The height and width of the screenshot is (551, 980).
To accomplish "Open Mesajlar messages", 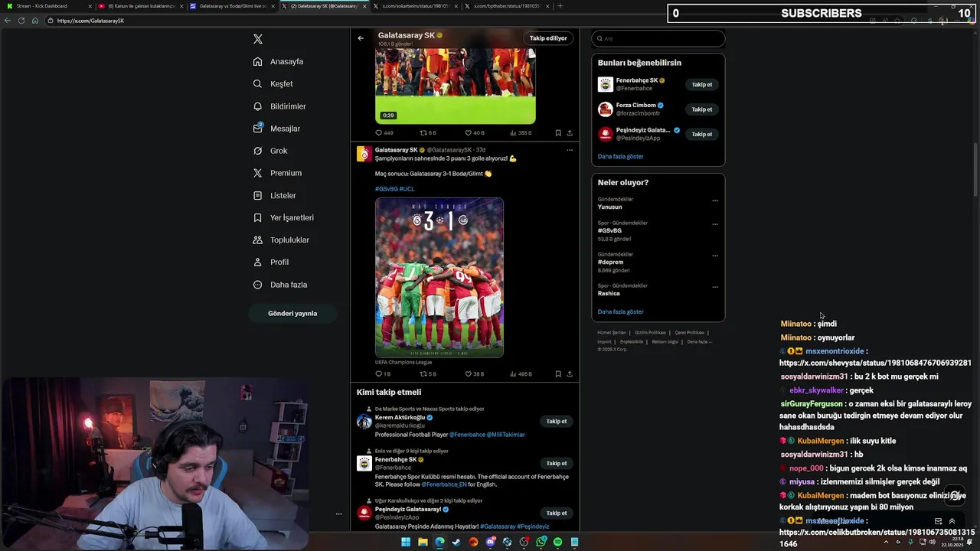I will (x=276, y=129).
